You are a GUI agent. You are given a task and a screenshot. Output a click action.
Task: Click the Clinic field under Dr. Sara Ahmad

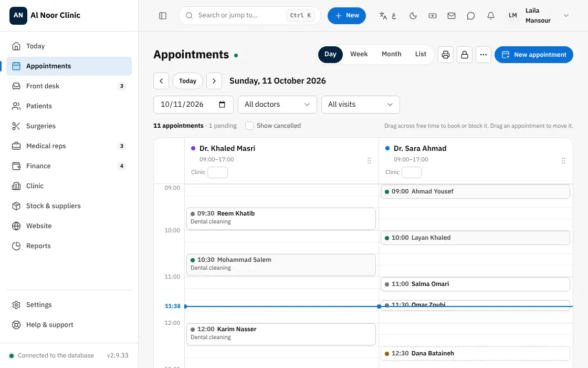click(412, 172)
